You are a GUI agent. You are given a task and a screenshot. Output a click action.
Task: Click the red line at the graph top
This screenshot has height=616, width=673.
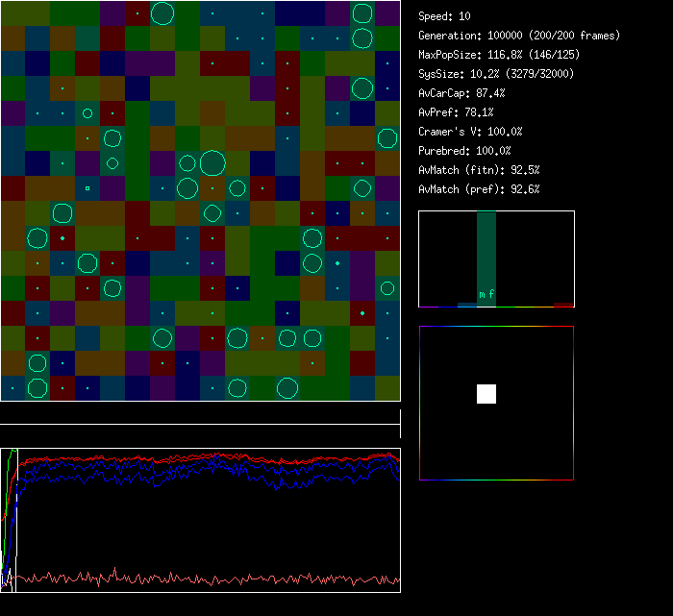click(192, 457)
